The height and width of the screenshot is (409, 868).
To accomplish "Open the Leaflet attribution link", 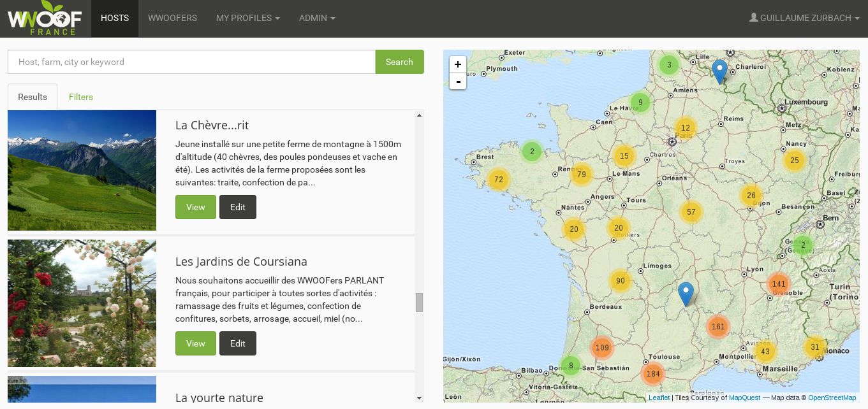I will [659, 398].
